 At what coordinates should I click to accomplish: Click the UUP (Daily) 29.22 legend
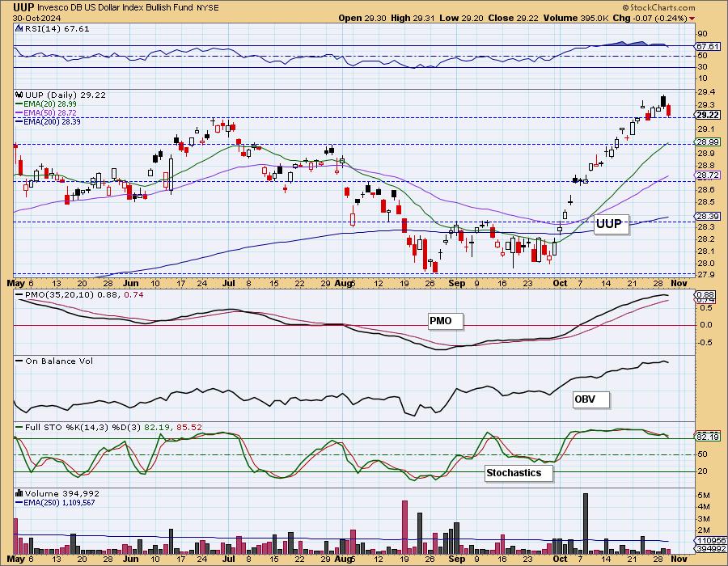[65, 95]
